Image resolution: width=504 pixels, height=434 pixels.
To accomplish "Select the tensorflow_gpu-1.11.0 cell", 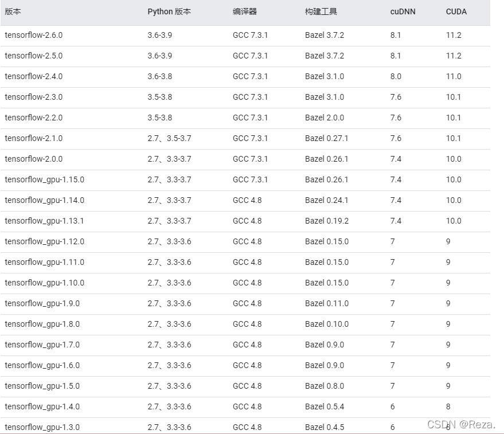I will pyautogui.click(x=44, y=262).
